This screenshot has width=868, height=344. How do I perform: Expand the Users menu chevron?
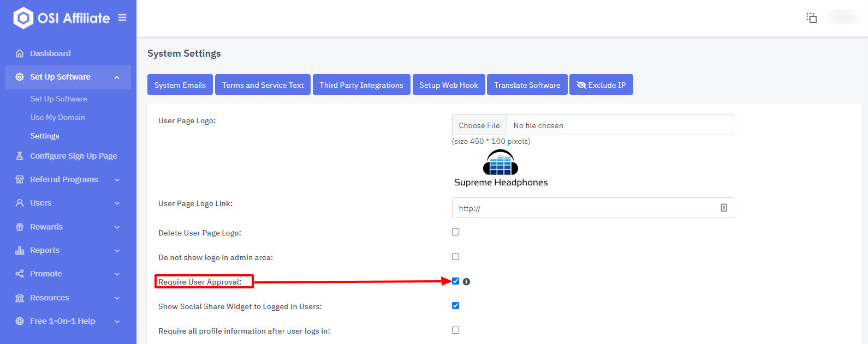tap(117, 203)
